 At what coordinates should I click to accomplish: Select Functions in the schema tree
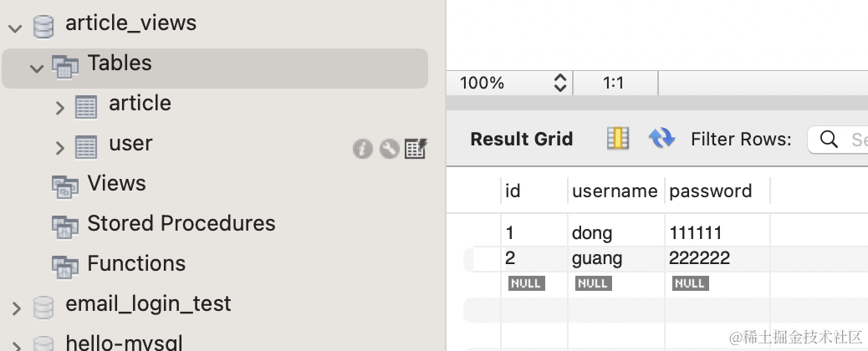tap(136, 264)
